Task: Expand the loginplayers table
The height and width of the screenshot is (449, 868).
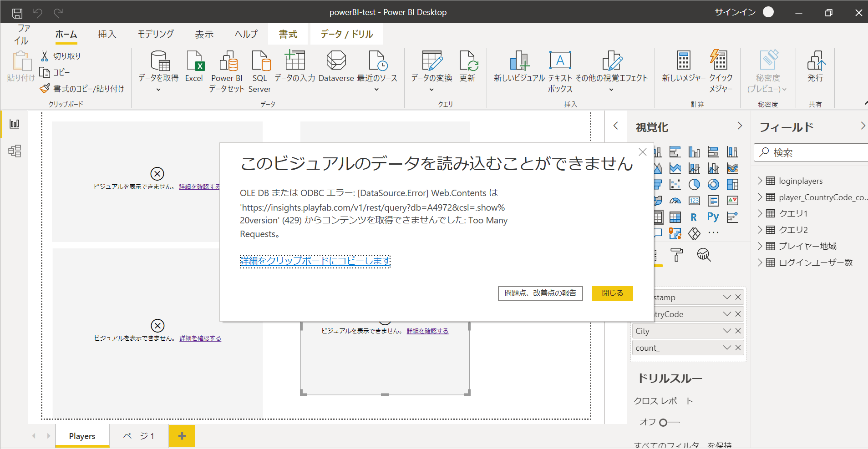Action: click(x=761, y=181)
